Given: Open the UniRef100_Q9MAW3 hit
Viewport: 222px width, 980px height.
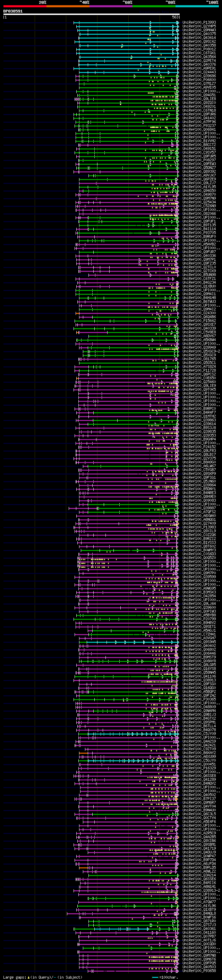Looking at the screenshot, I should click(x=199, y=30).
